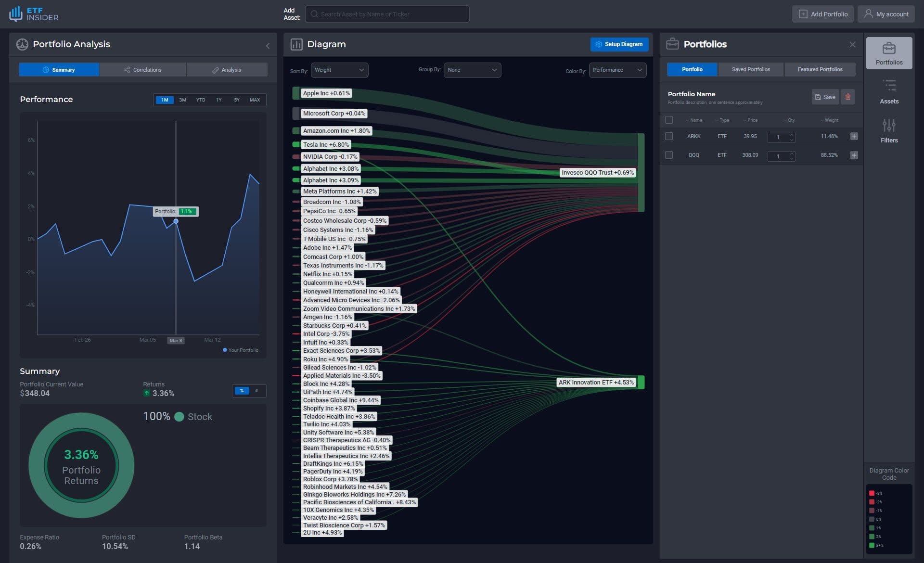924x563 pixels.
Task: Click the search magnifier icon
Action: coord(314,14)
